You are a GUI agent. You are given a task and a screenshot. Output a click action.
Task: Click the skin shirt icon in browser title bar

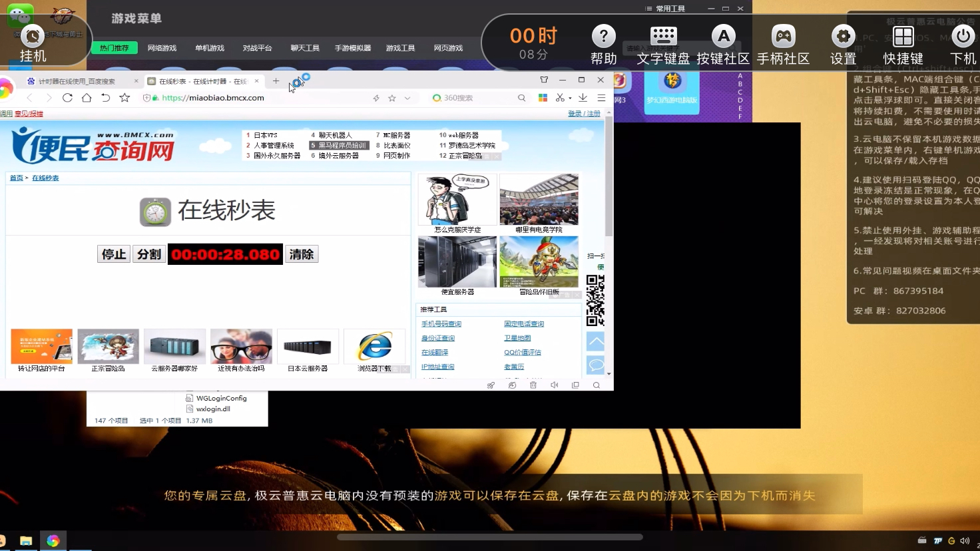tap(544, 80)
